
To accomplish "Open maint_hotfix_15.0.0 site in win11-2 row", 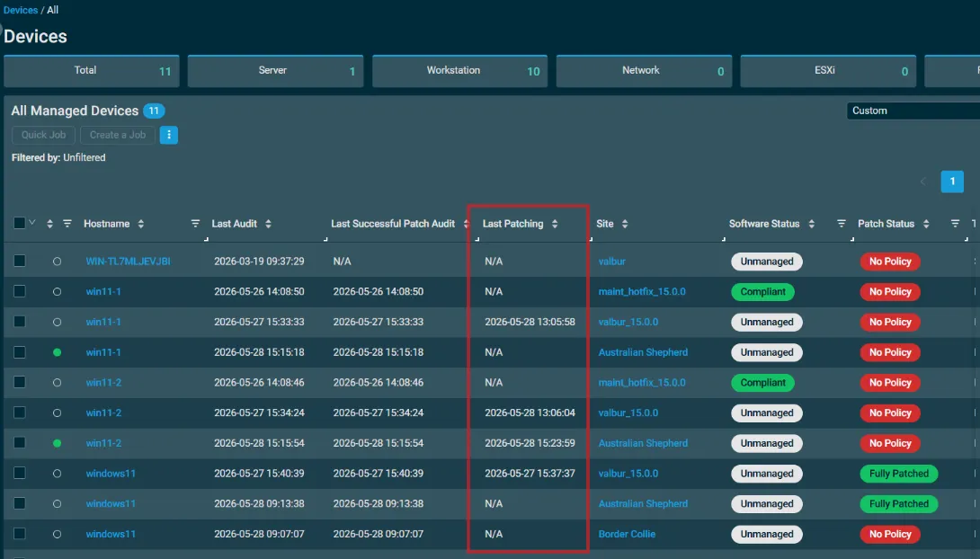I will tap(642, 382).
